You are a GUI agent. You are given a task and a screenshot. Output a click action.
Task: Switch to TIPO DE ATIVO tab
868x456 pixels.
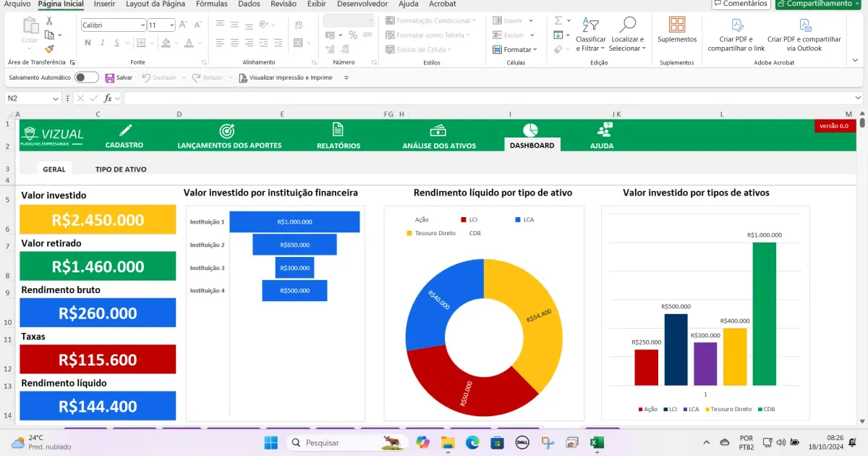click(x=121, y=169)
